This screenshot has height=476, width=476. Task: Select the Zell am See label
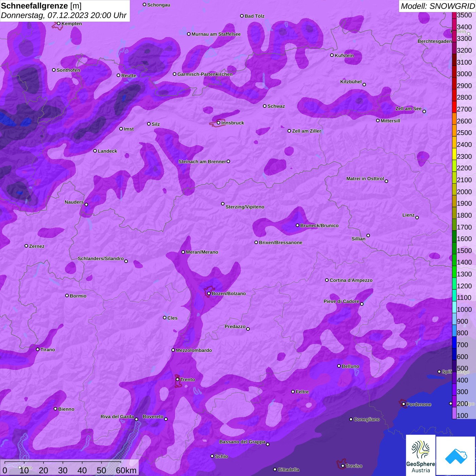point(408,108)
